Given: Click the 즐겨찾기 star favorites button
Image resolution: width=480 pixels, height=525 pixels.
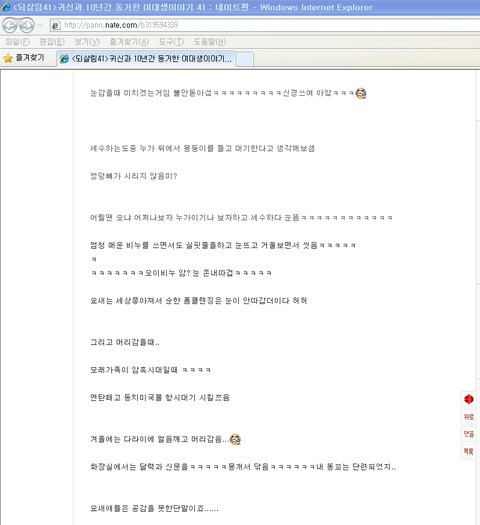Looking at the screenshot, I should coord(24,58).
